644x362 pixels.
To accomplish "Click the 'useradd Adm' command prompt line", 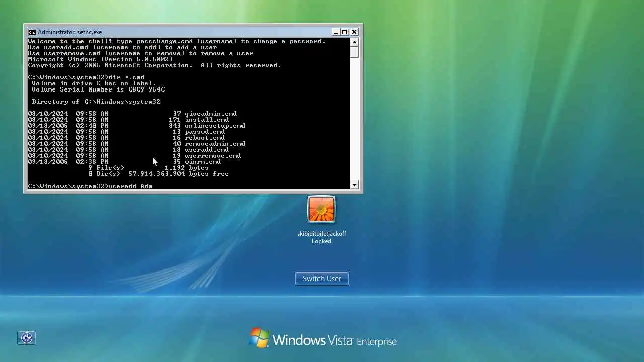I will coord(91,186).
